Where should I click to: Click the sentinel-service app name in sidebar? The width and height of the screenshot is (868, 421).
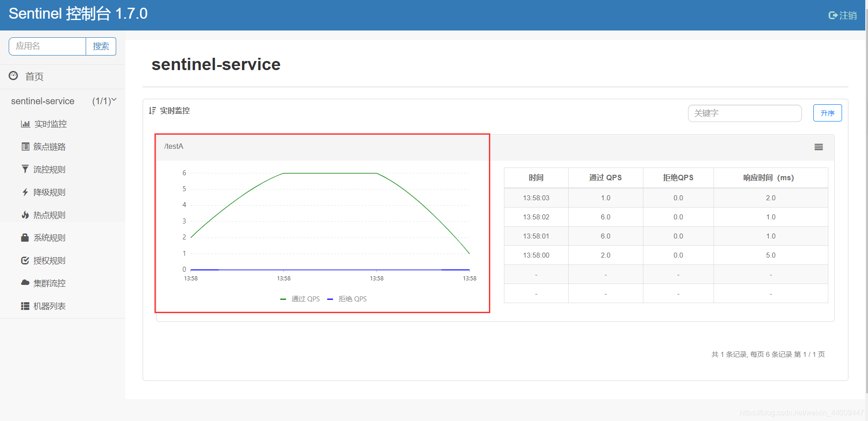coord(43,101)
